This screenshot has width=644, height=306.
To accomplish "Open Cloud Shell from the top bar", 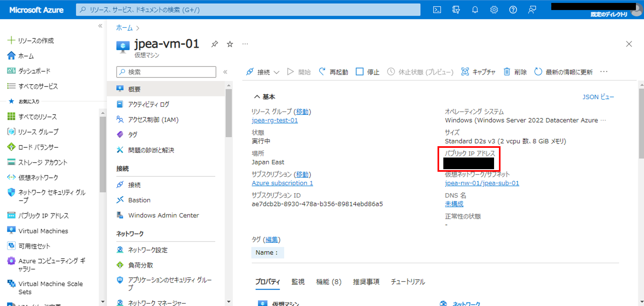I will [x=437, y=10].
